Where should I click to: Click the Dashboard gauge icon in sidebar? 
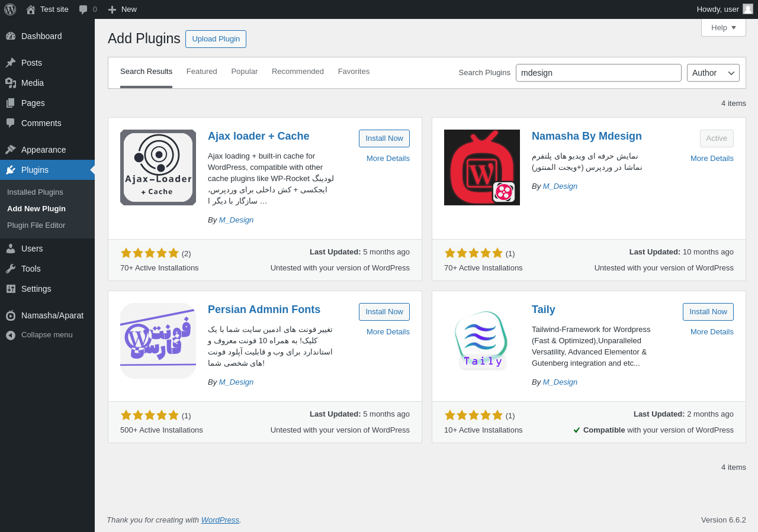click(11, 36)
